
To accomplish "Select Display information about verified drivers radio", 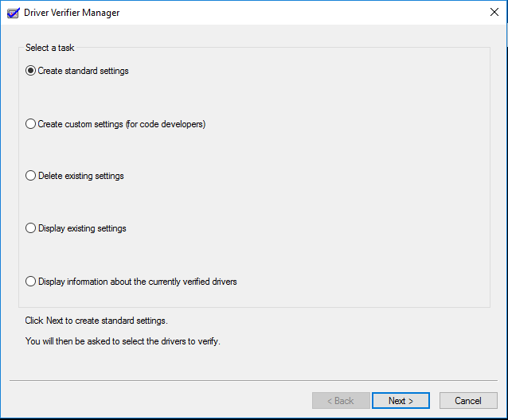I will pos(30,281).
